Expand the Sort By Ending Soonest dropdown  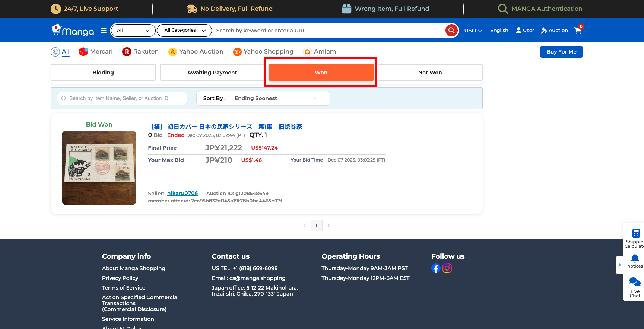(263, 98)
